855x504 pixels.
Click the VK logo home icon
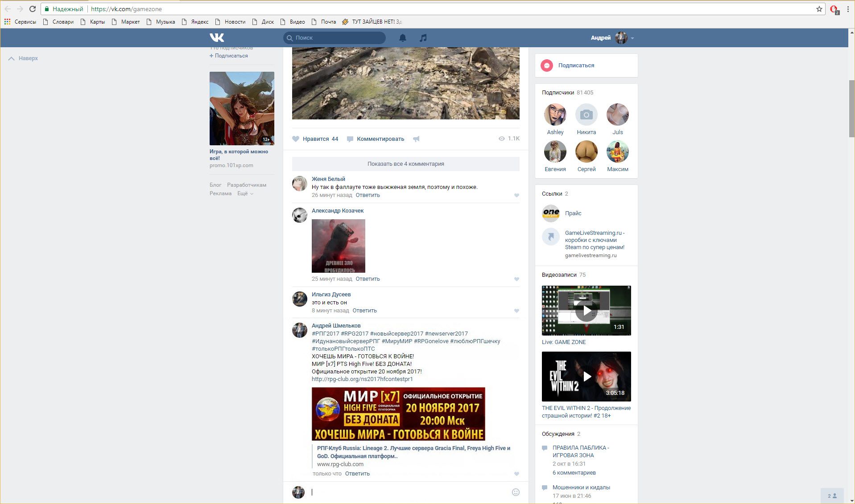click(x=217, y=38)
